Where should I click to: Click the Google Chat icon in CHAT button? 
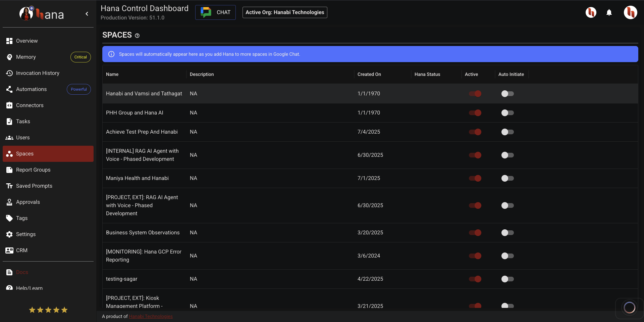tap(206, 12)
